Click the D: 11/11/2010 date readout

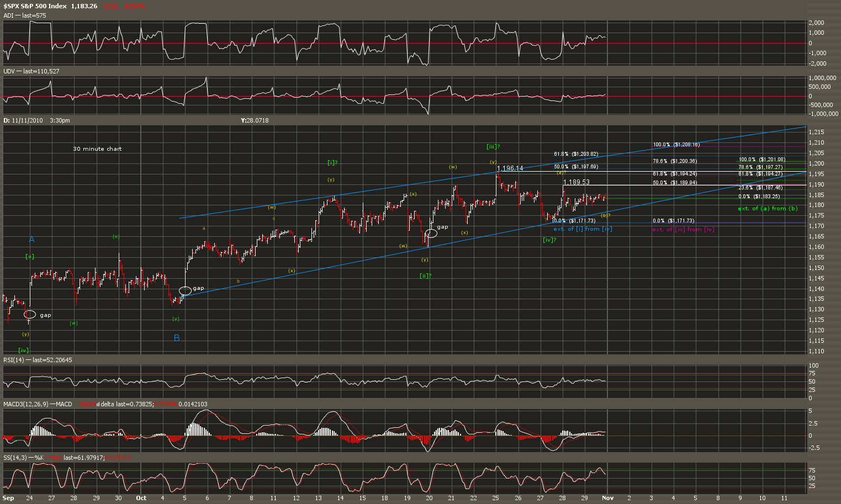coord(23,120)
